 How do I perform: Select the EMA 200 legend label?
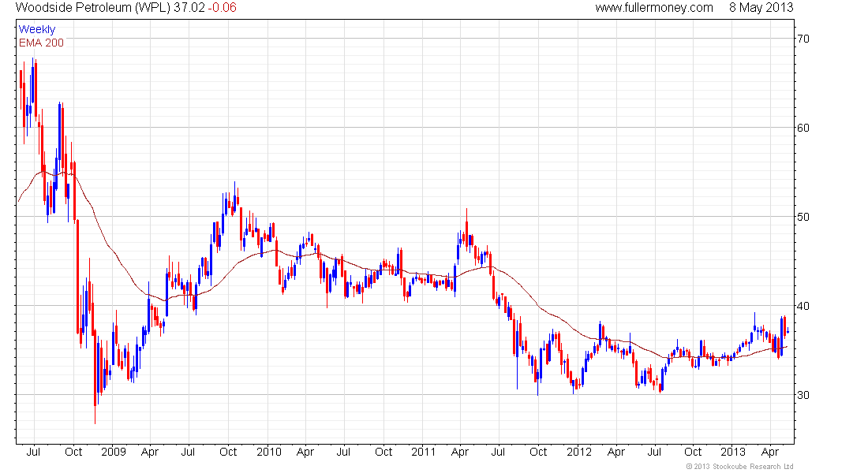tap(42, 43)
